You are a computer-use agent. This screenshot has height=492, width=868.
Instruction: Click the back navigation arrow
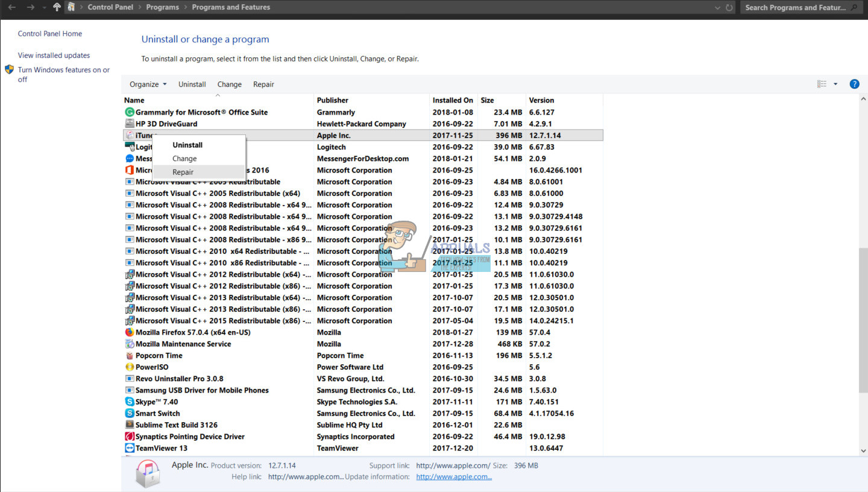click(x=12, y=7)
